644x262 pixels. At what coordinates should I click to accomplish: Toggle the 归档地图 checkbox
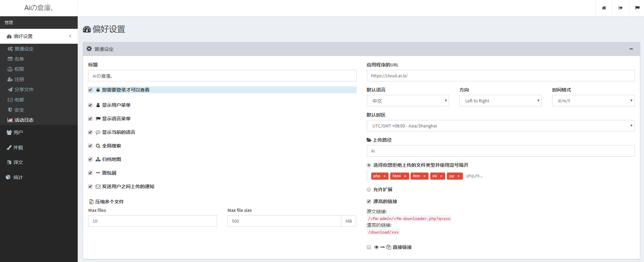90,159
